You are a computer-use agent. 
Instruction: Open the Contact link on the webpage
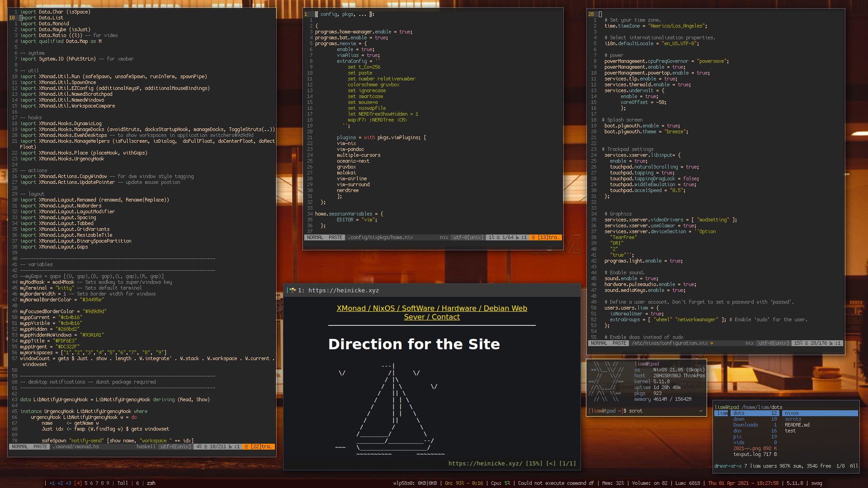click(445, 317)
